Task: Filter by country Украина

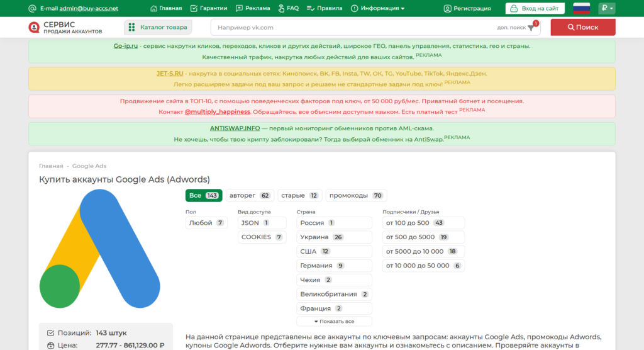Action: coord(334,237)
